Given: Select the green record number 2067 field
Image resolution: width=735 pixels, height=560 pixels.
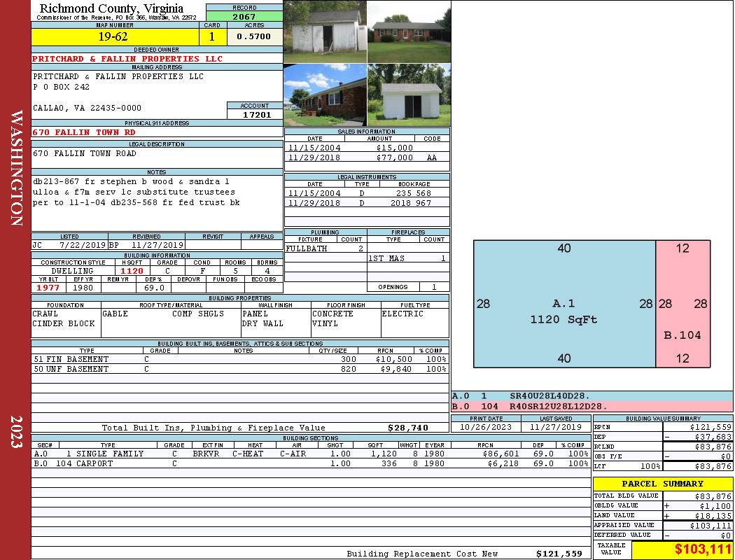Looking at the screenshot, I should coord(244,16).
